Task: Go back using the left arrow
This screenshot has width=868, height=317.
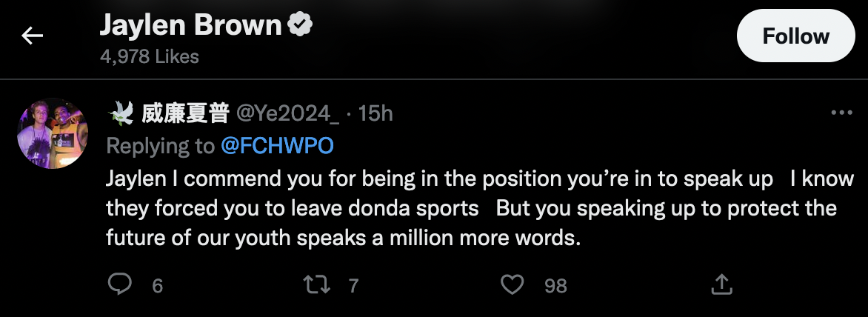Action: 33,36
